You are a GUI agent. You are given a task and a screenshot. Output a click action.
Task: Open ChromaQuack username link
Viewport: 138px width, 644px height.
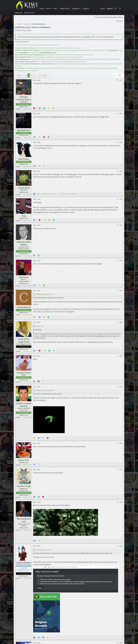[x=24, y=307]
